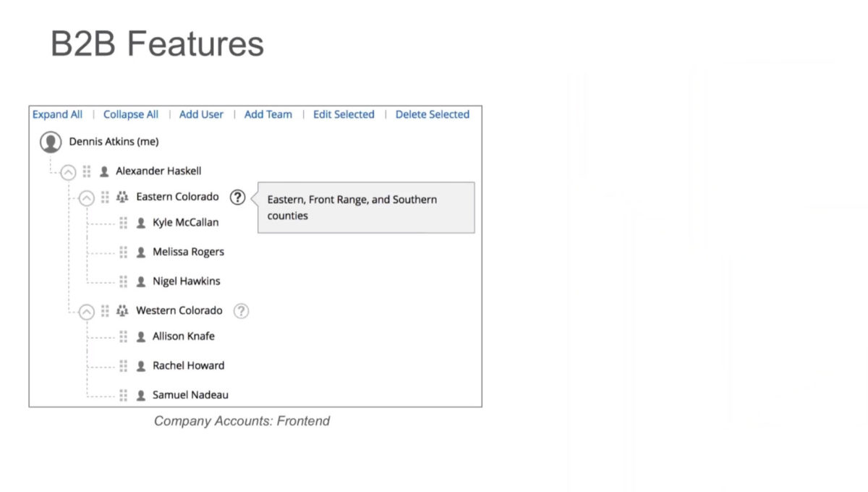868x492 pixels.
Task: Select Nigel Hawkins in tree
Action: pyautogui.click(x=187, y=281)
